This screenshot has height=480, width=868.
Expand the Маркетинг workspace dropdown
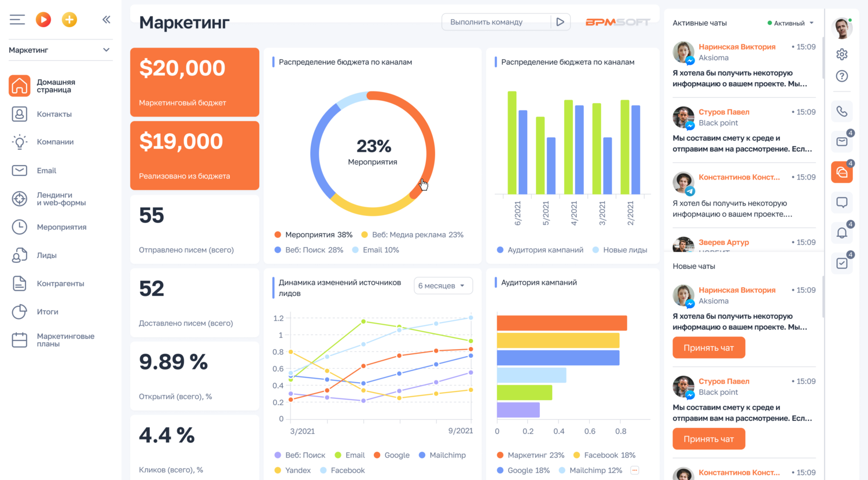[x=60, y=50]
